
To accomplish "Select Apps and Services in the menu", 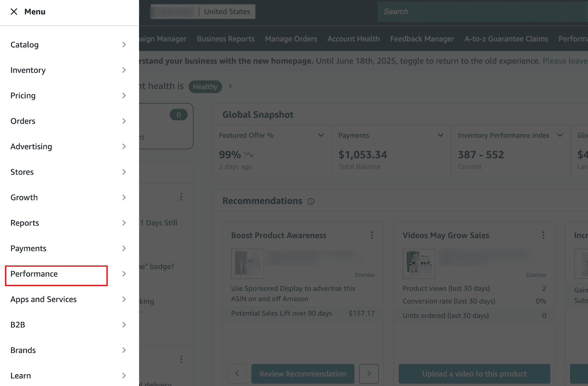I will [43, 299].
